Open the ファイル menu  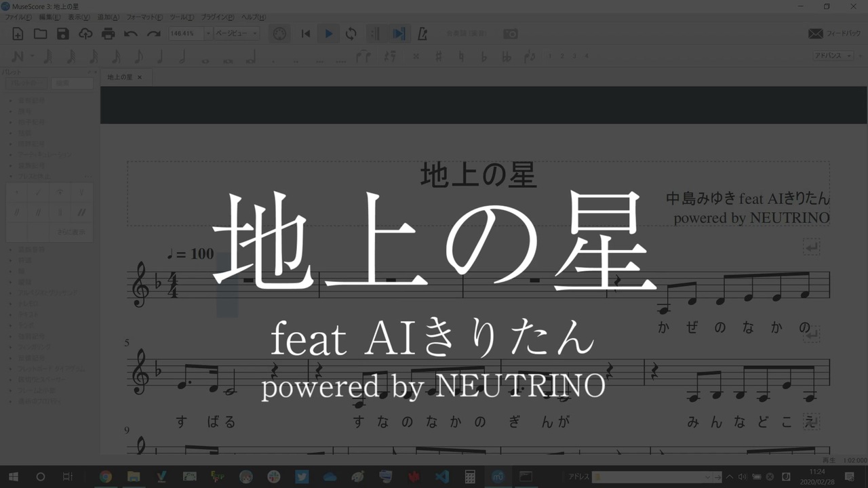click(18, 17)
